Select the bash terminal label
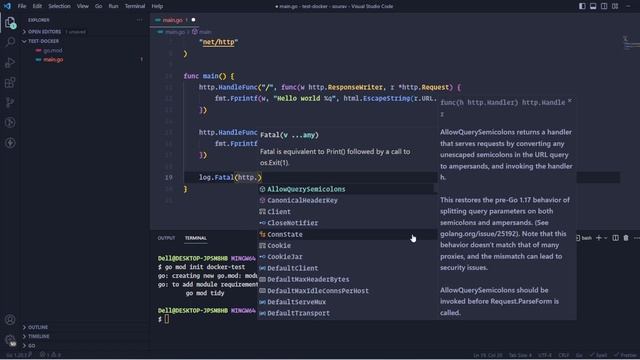 pyautogui.click(x=584, y=238)
